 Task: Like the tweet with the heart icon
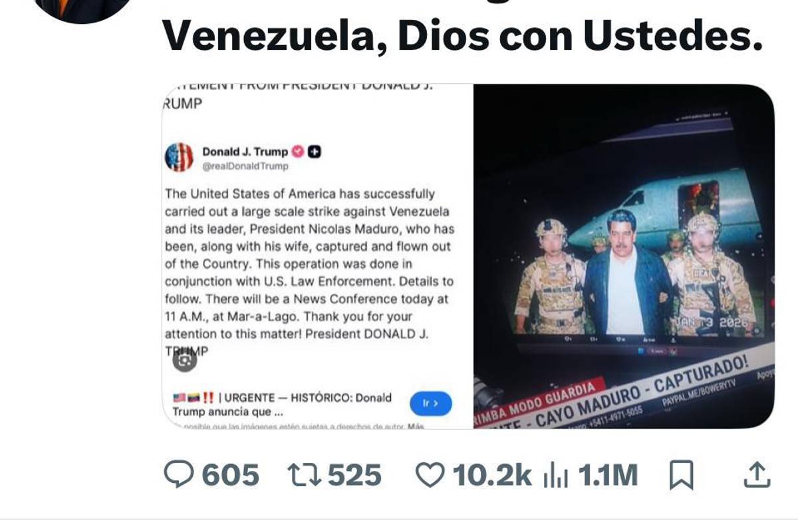430,475
